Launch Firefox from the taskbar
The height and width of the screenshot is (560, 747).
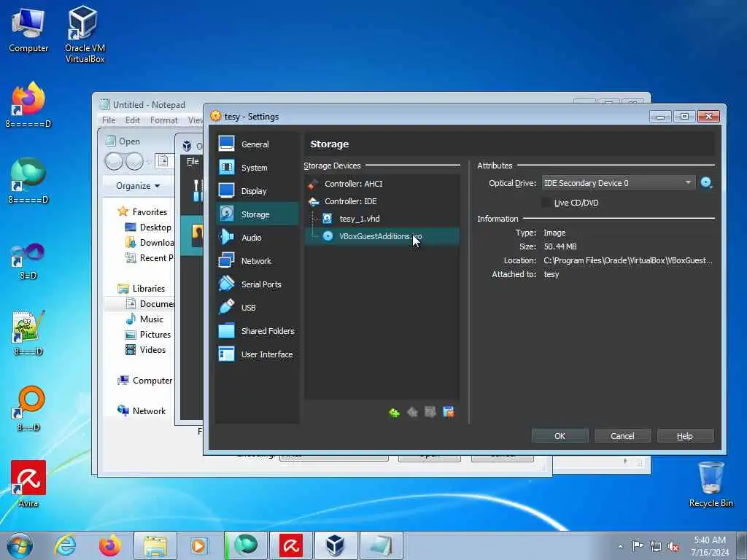(109, 545)
